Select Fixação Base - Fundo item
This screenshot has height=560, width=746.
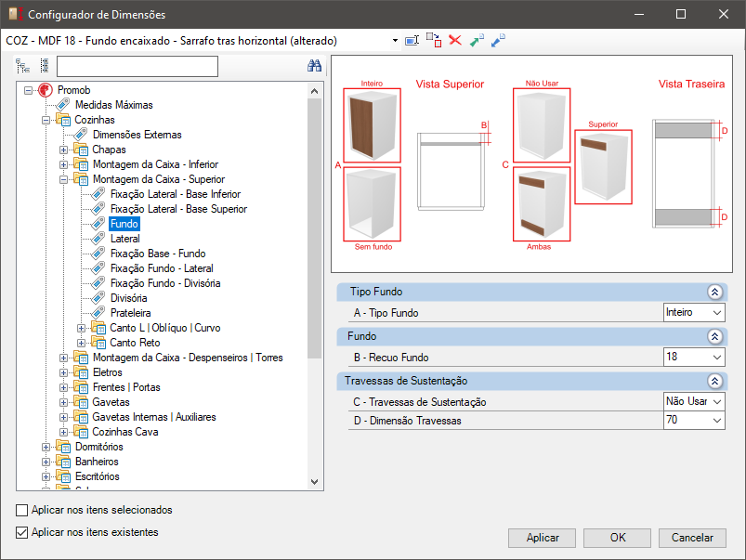tap(158, 254)
